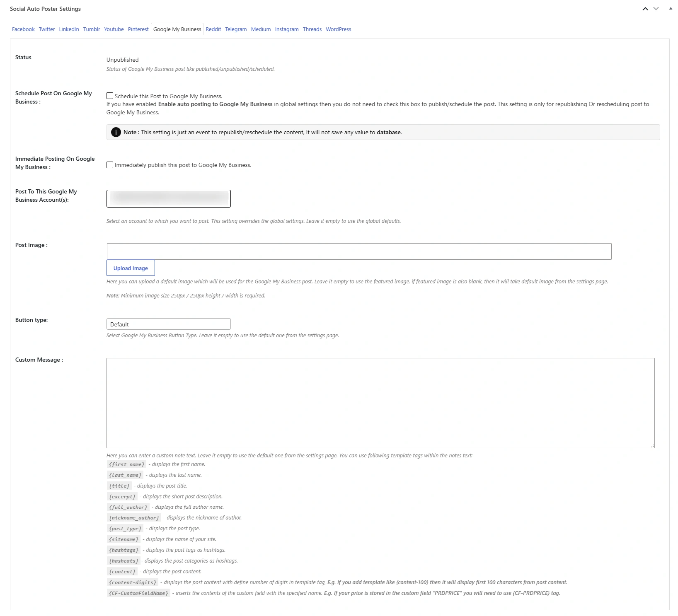Viewport: 678px width, 616px height.
Task: Open the Reddit tab
Action: click(x=213, y=29)
